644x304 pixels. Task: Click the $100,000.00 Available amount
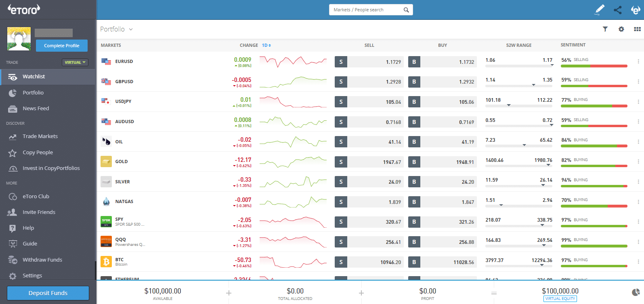tap(163, 291)
